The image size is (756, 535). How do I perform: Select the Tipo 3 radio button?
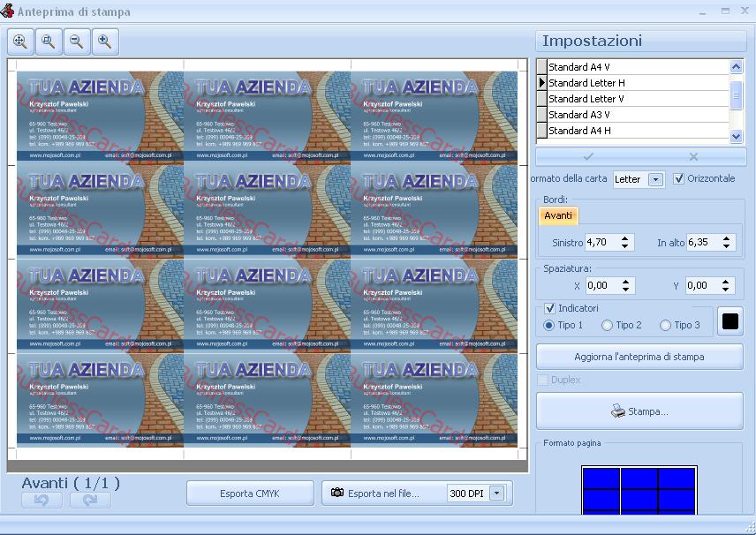point(665,326)
